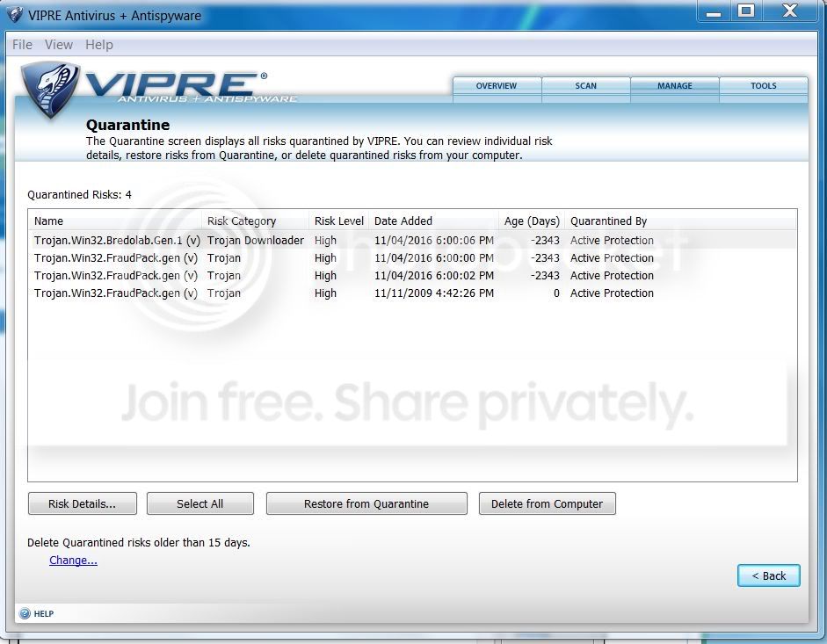Open the Manage tab
This screenshot has height=644, width=827.
pos(675,86)
